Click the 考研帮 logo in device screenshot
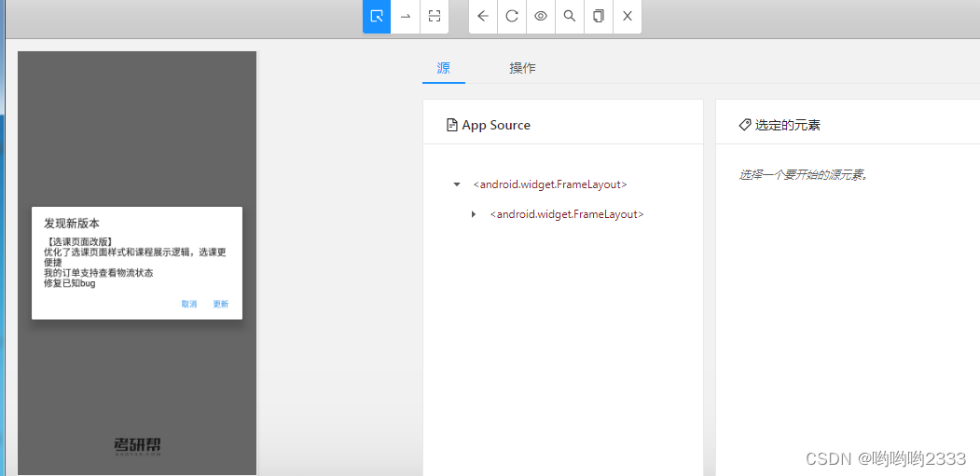Image resolution: width=980 pixels, height=476 pixels. coord(138,446)
